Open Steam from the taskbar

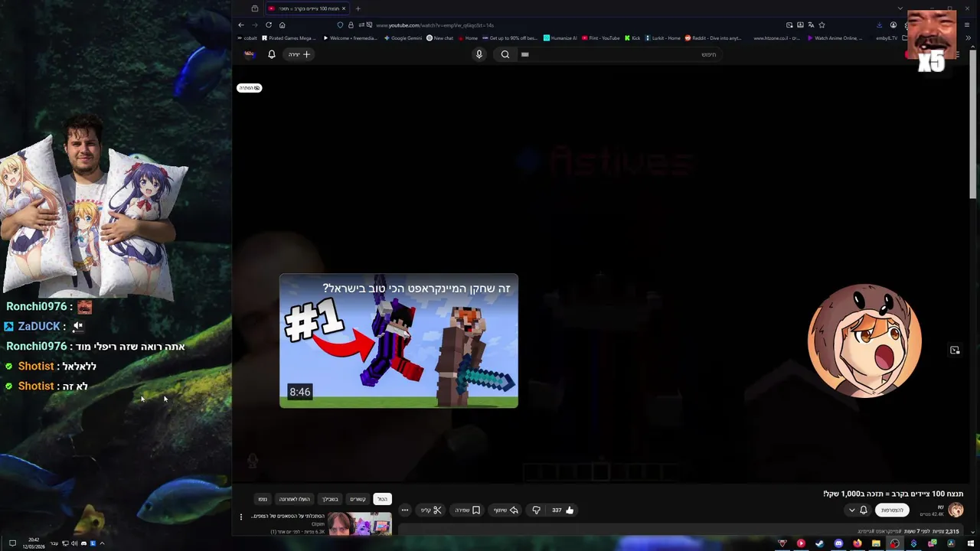[819, 543]
